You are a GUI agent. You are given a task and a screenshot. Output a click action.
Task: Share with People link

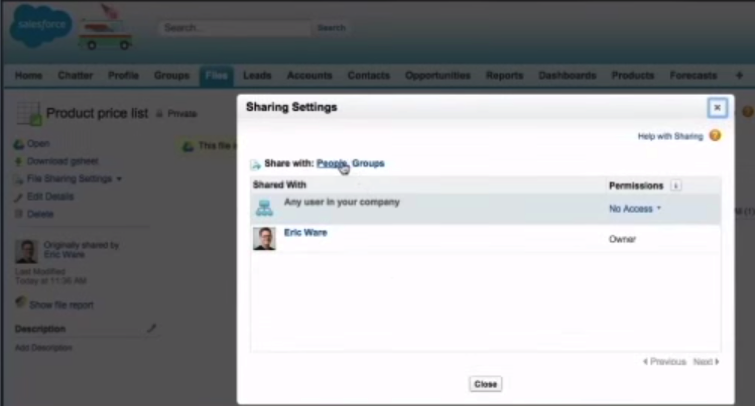pyautogui.click(x=332, y=163)
